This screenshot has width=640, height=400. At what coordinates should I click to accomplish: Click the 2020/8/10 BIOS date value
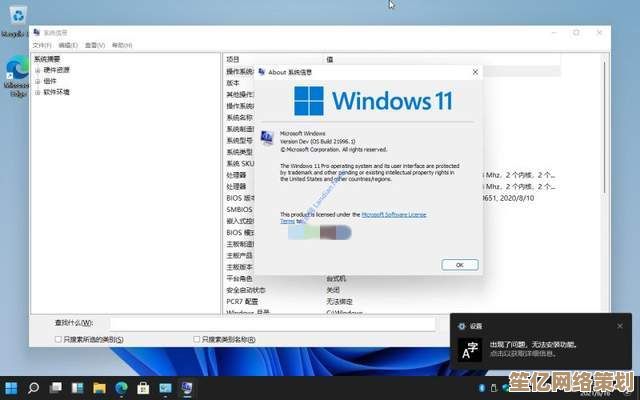[516, 198]
